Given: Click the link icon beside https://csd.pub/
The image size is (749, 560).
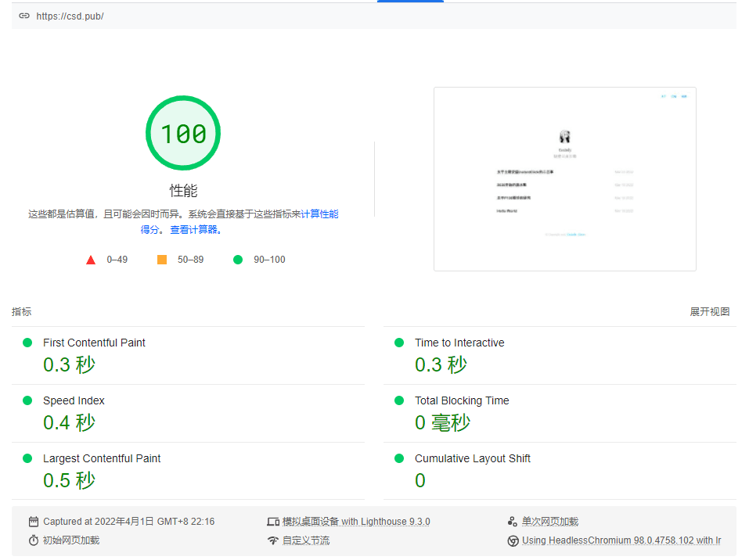Looking at the screenshot, I should tap(23, 16).
